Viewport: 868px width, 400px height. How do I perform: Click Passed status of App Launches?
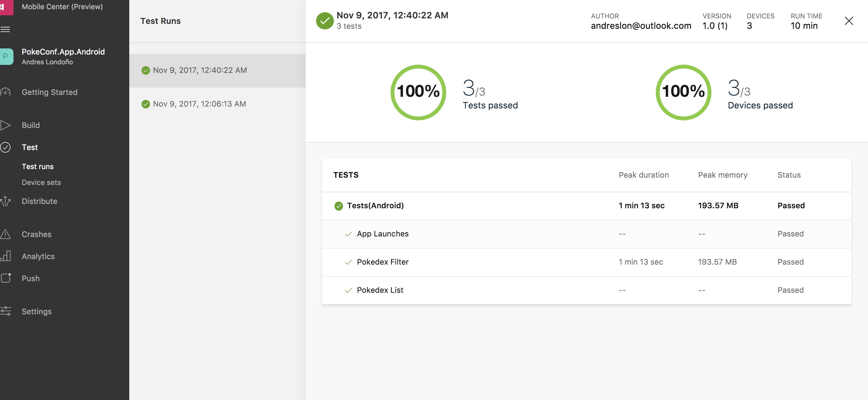click(791, 234)
